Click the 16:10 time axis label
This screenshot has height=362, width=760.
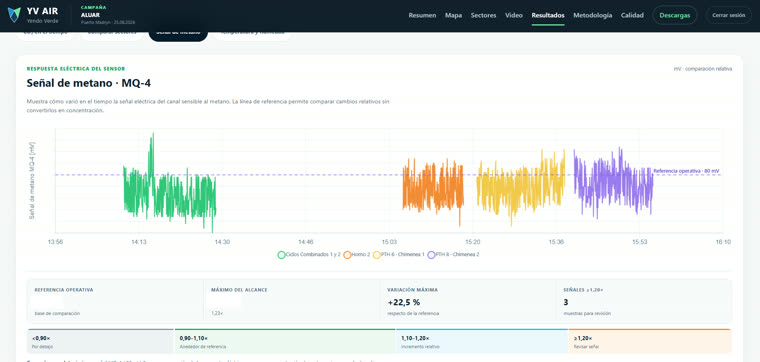[x=723, y=242]
